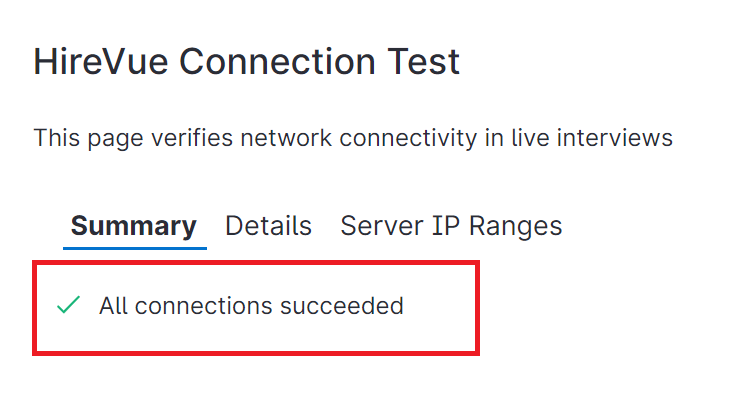Click the "All connections succeeded" status text

(x=251, y=306)
